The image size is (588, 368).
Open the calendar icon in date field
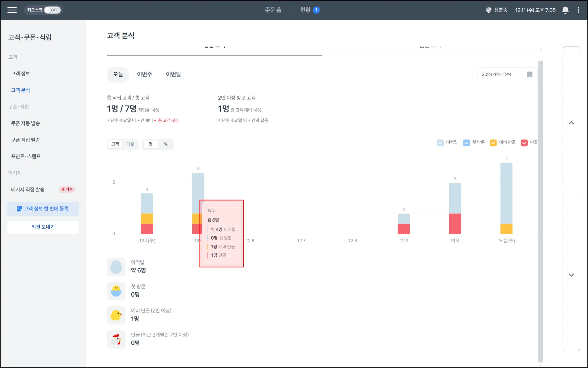tap(529, 74)
